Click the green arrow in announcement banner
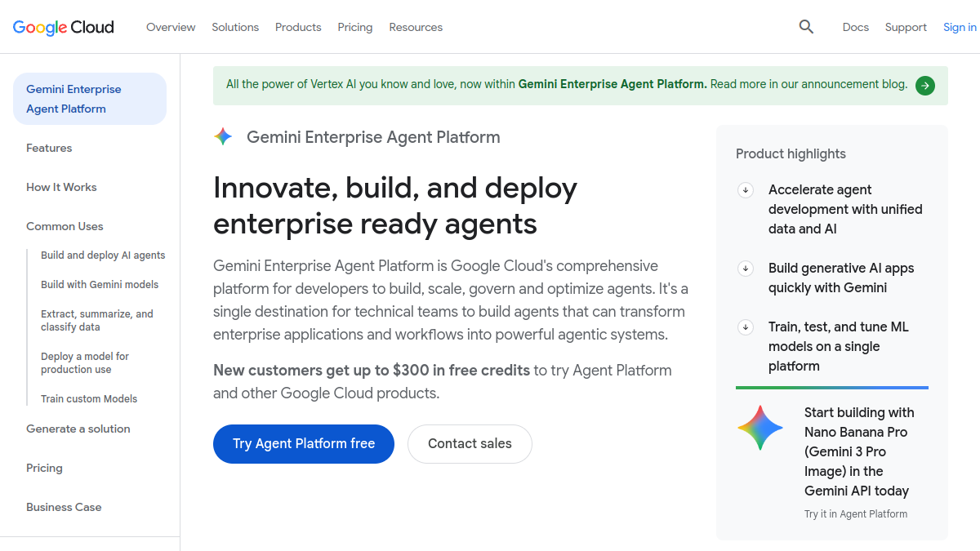This screenshot has height=551, width=980. [925, 85]
